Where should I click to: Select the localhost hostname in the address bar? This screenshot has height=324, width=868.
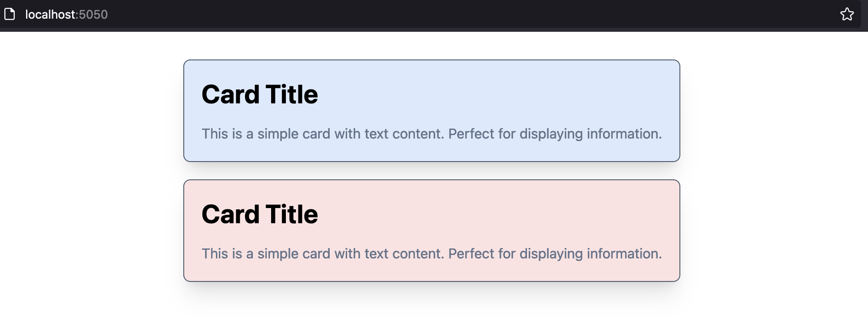tap(50, 14)
